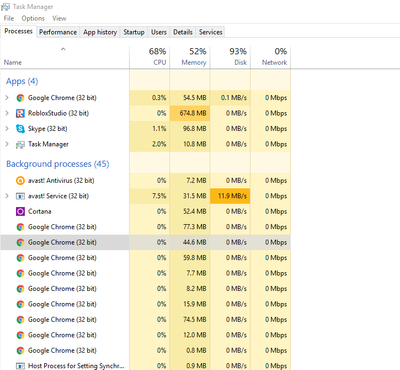
Task: Select the Processes tab
Action: coord(18,31)
